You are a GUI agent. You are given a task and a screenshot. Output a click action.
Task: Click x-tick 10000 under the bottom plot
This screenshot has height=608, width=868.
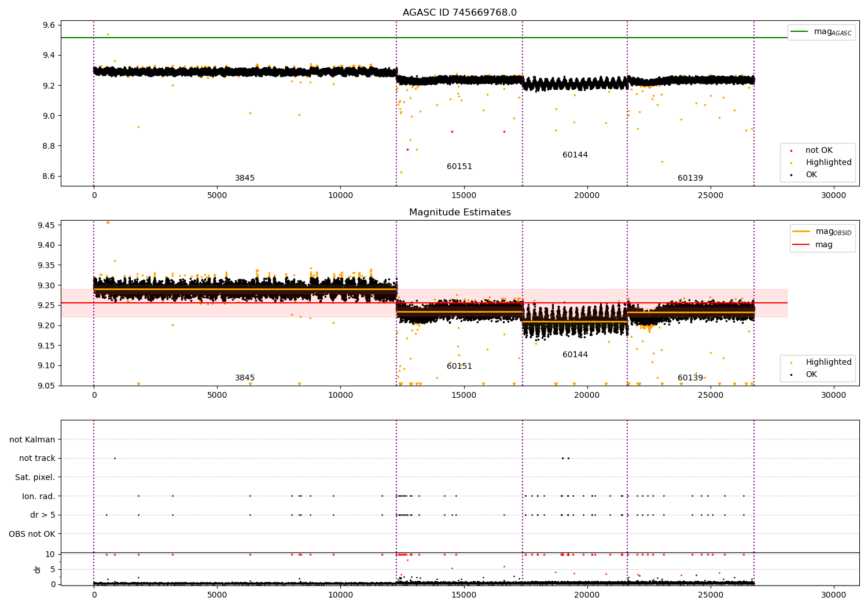[340, 595]
